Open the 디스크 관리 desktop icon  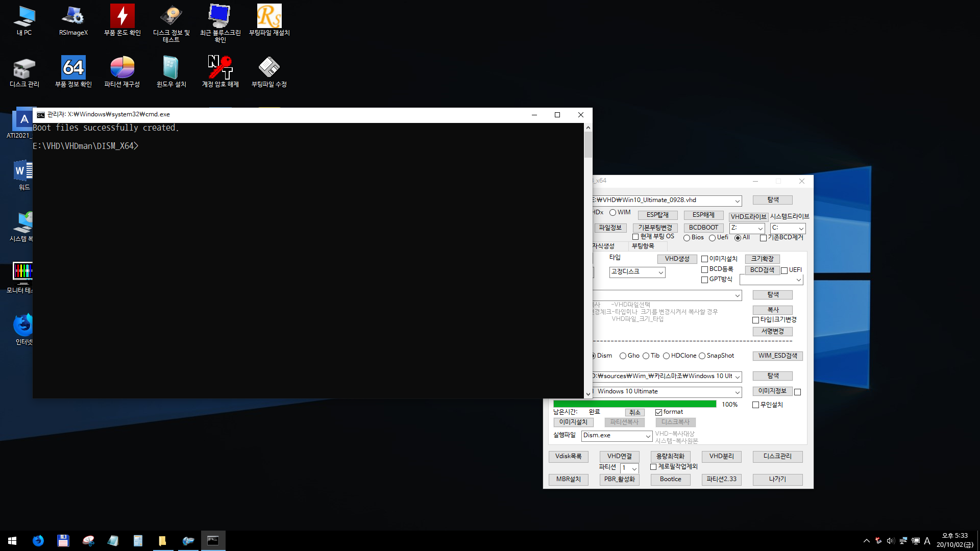click(x=24, y=72)
